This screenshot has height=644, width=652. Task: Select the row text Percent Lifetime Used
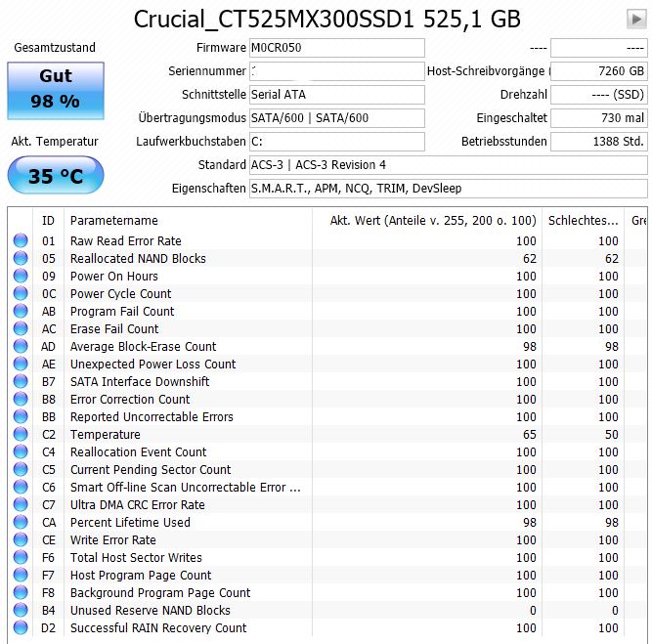click(130, 522)
